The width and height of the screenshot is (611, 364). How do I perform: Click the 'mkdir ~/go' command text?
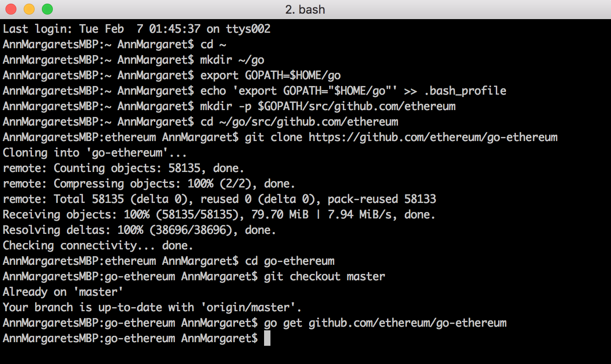(x=232, y=60)
